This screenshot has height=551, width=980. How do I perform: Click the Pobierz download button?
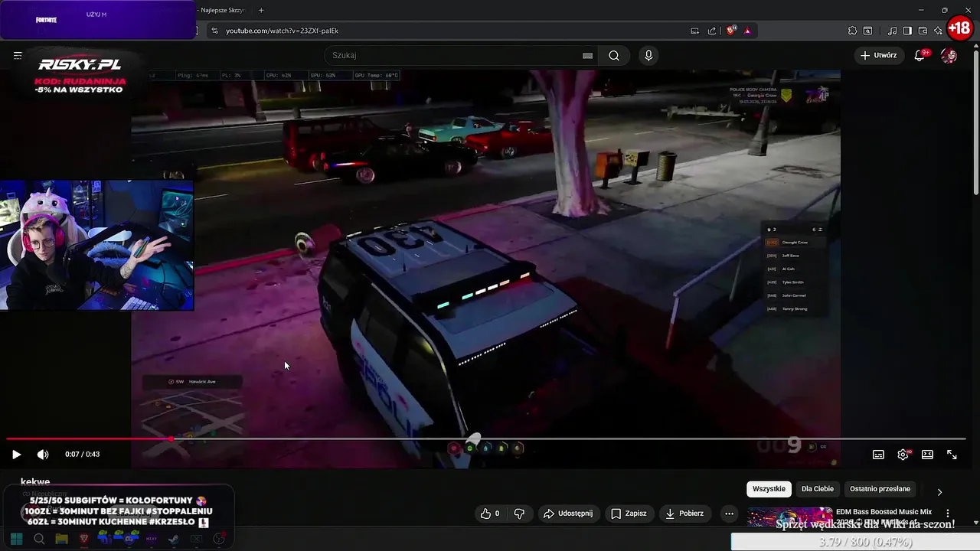click(684, 514)
